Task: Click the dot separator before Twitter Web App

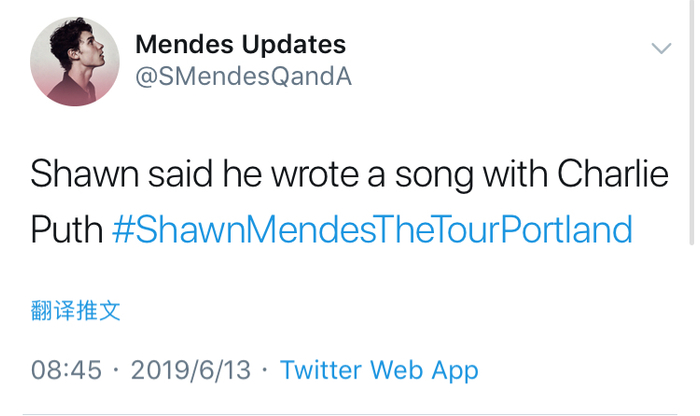Action: point(265,370)
